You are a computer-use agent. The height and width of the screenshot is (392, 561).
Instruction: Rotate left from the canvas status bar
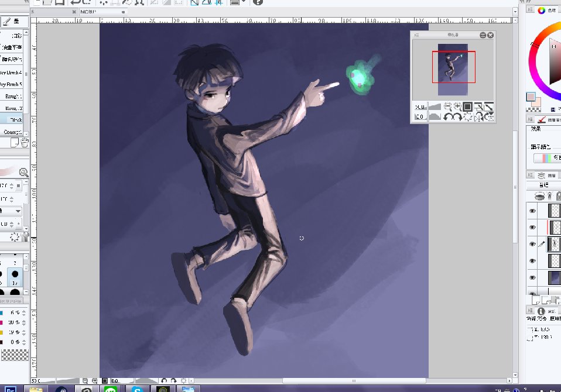(x=164, y=381)
